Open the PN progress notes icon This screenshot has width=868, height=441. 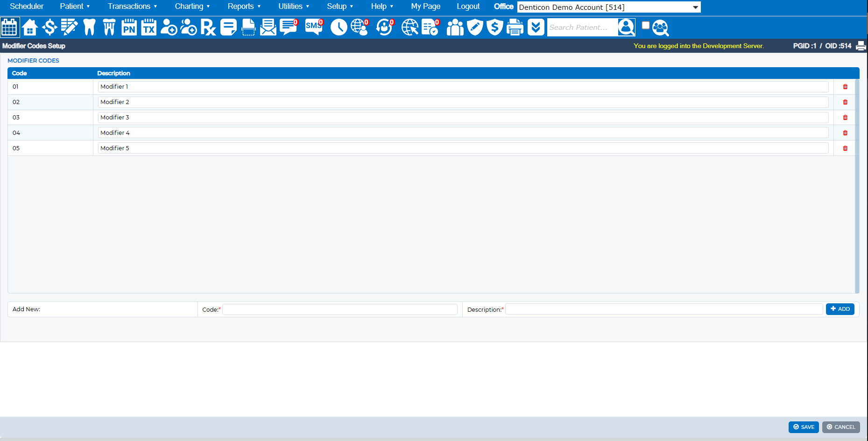[x=129, y=27]
